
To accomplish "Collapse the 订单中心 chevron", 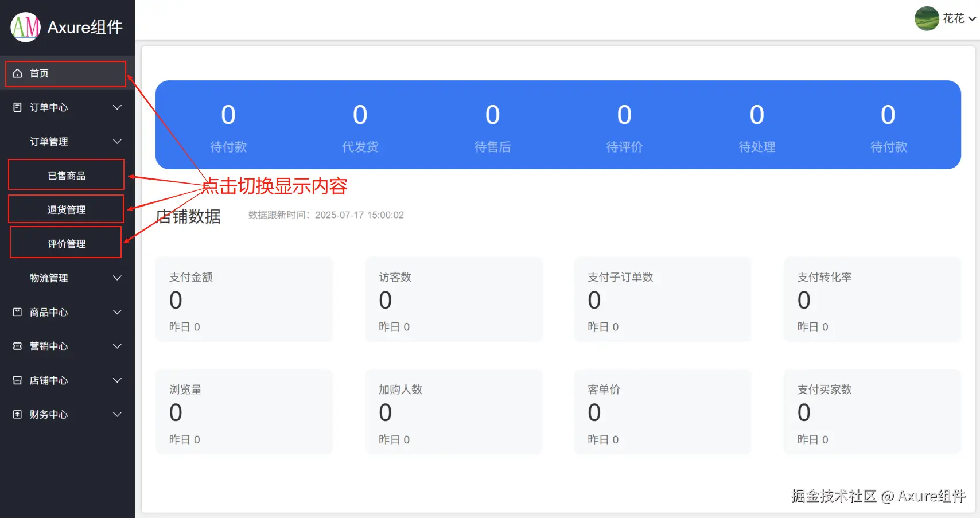I will click(117, 107).
